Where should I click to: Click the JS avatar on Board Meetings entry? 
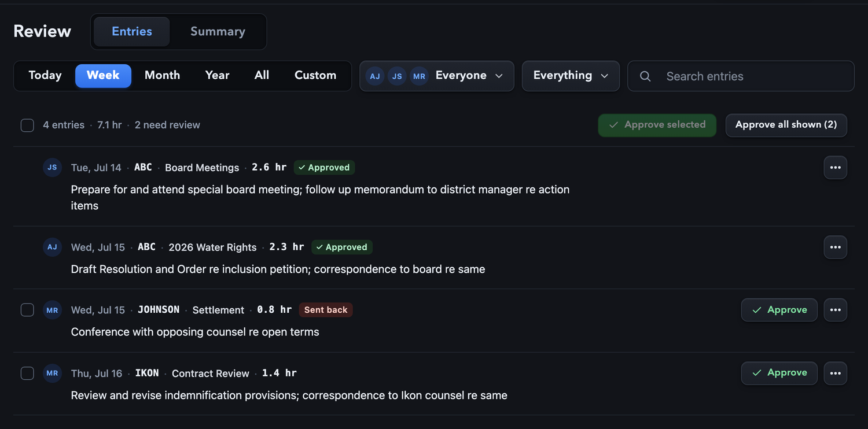(52, 168)
